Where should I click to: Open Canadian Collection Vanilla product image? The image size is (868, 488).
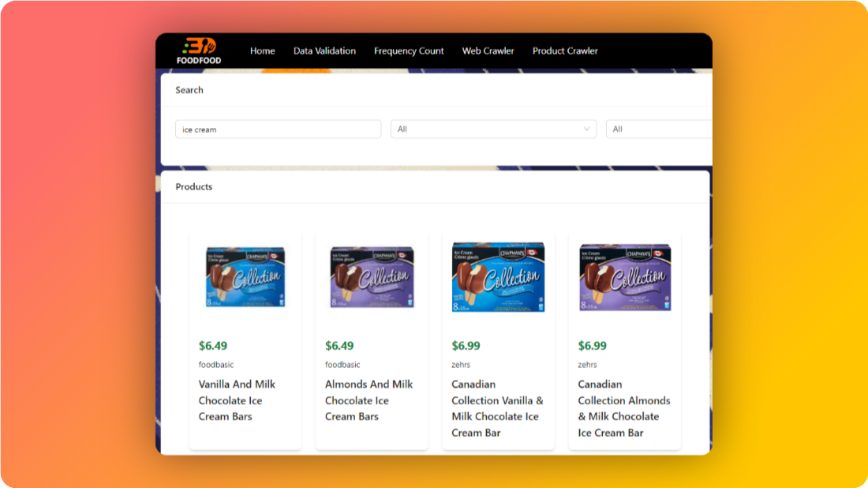coord(498,276)
